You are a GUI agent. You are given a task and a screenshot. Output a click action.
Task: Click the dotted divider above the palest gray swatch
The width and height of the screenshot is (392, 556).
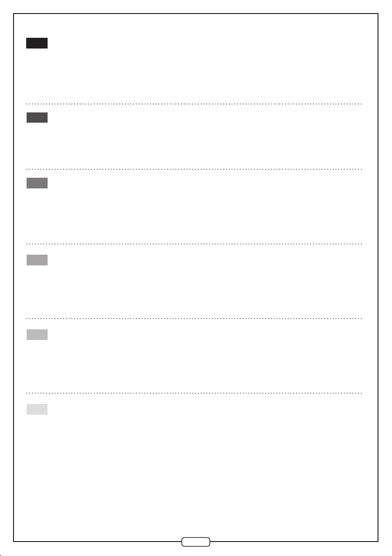pos(194,393)
